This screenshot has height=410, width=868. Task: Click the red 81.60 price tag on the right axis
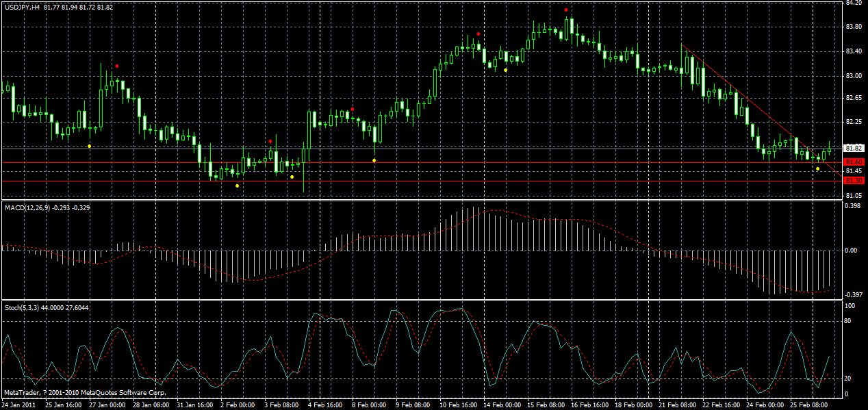click(853, 161)
